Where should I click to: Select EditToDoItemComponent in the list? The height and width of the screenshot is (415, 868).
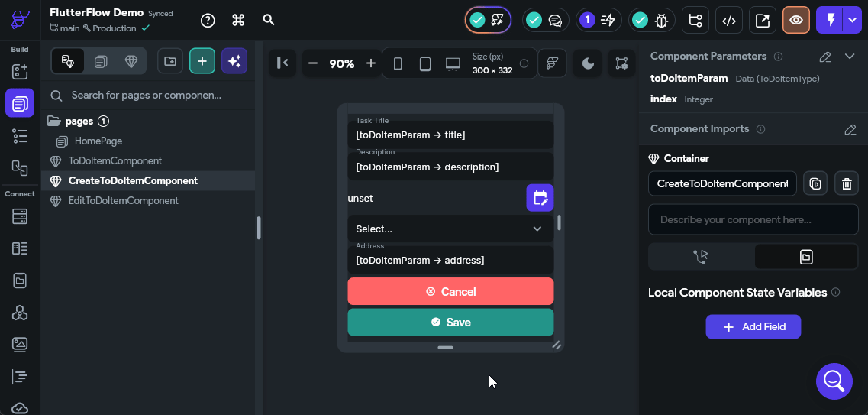coord(123,200)
